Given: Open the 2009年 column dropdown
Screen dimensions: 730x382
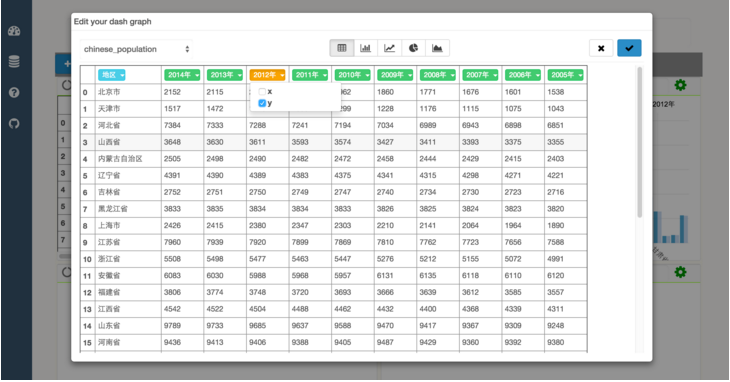Looking at the screenshot, I should click(395, 75).
